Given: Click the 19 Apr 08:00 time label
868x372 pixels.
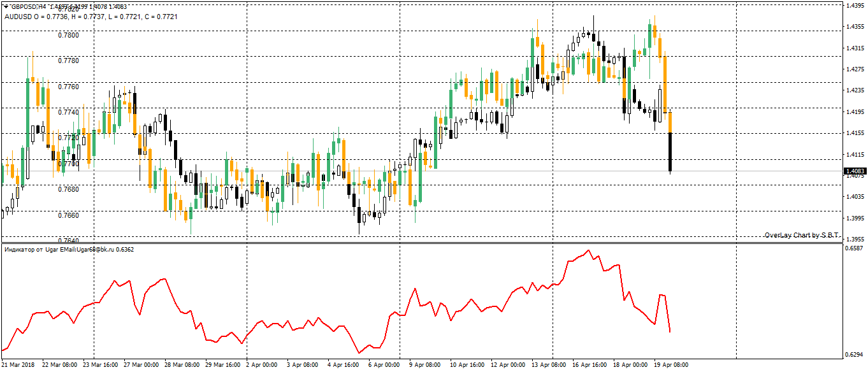Looking at the screenshot, I should click(x=672, y=365).
